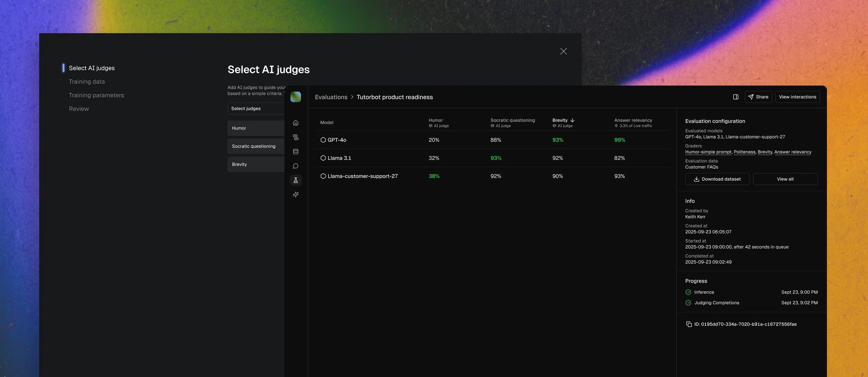Click the Share button
This screenshot has width=868, height=377.
pos(758,97)
